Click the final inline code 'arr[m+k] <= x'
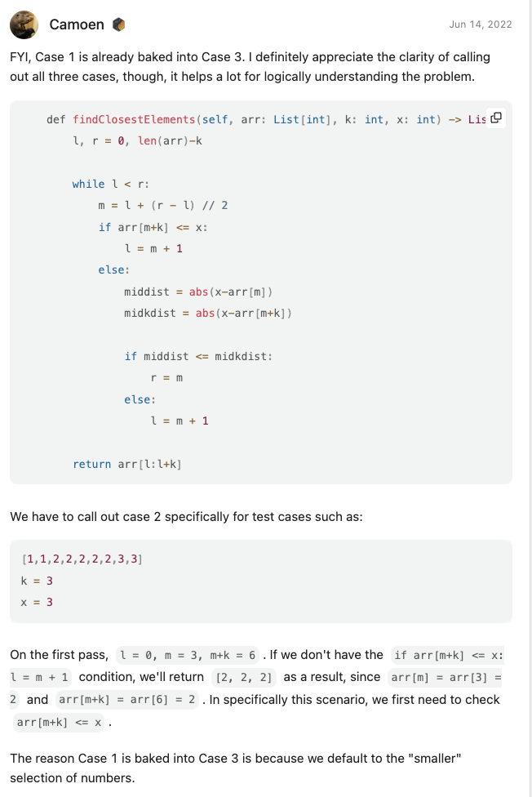The width and height of the screenshot is (532, 797). pos(59,722)
